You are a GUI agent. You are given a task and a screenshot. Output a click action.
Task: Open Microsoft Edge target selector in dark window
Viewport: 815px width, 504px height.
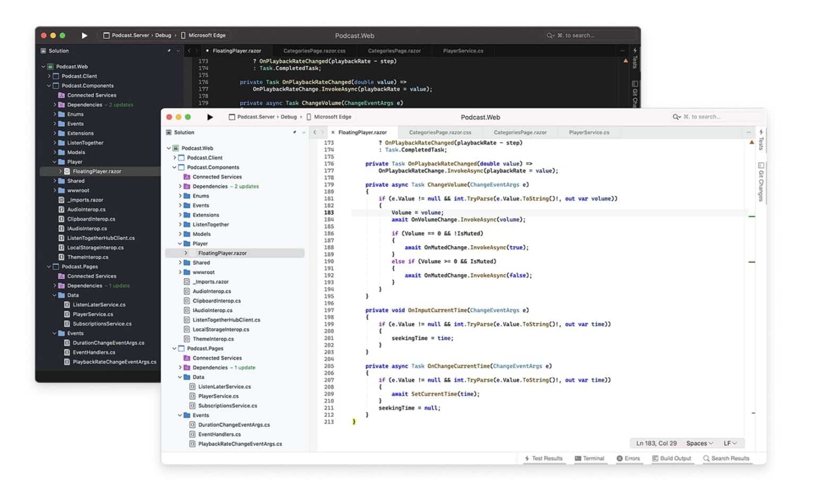(203, 36)
